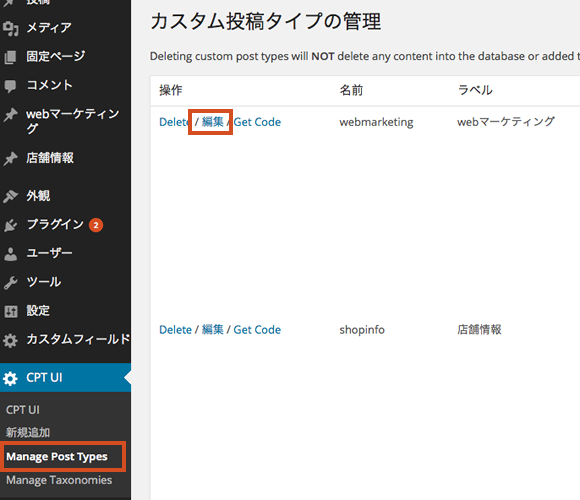Click the カスタム投稿タイプの管理 page heading
580x500 pixels.
coord(266,21)
